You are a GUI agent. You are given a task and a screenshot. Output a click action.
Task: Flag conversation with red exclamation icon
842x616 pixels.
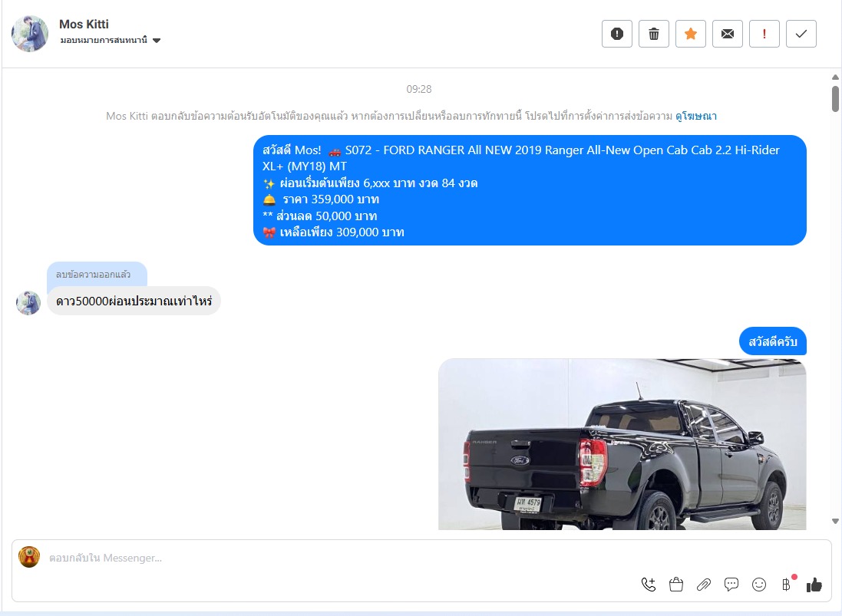(x=764, y=34)
